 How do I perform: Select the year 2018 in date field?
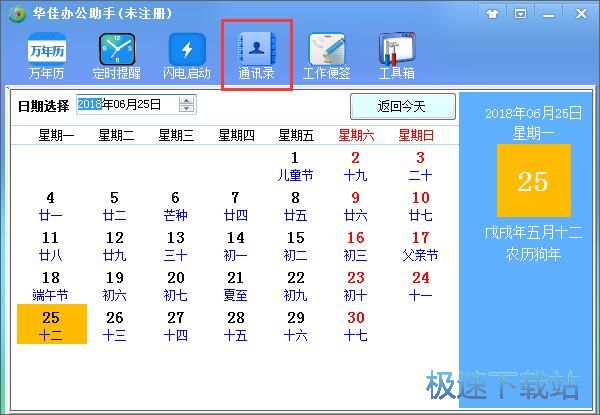pos(90,104)
